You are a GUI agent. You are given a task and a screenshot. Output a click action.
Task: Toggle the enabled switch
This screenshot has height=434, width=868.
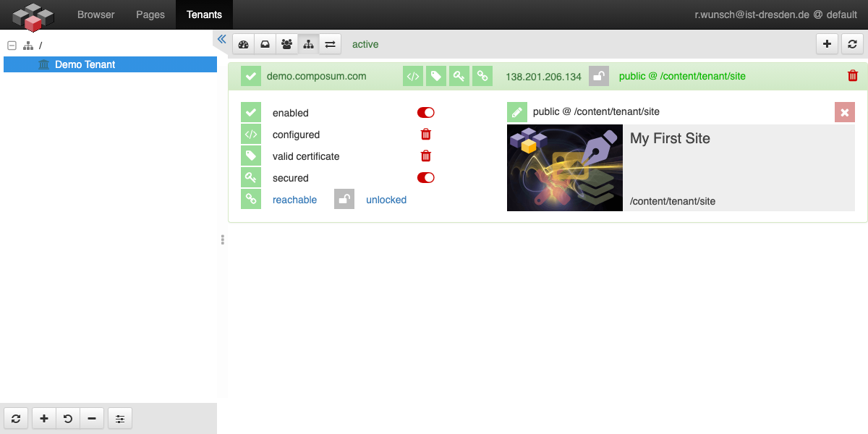pos(425,113)
